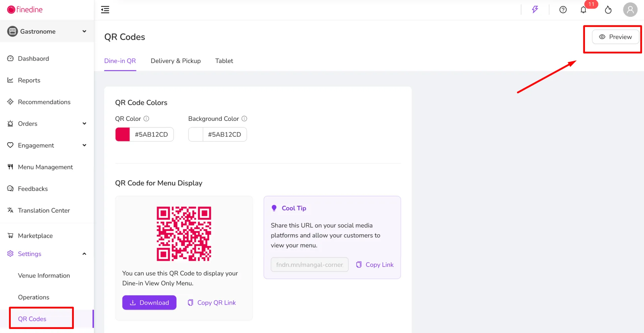The image size is (644, 333).
Task: Click the Copy Link text in Cool Tip
Action: 380,265
